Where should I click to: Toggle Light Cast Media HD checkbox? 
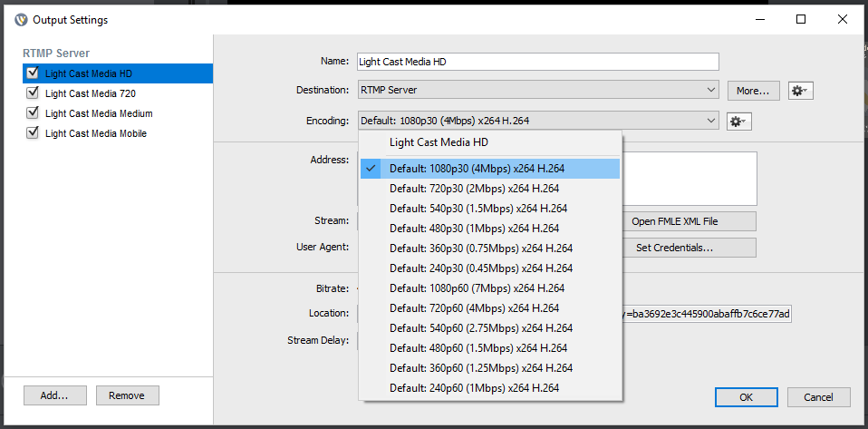click(x=34, y=73)
